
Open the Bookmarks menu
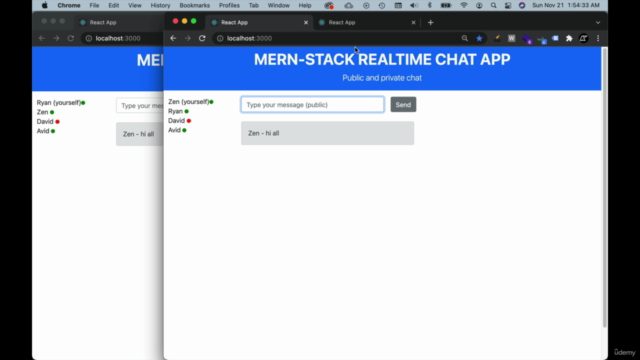coord(195,5)
